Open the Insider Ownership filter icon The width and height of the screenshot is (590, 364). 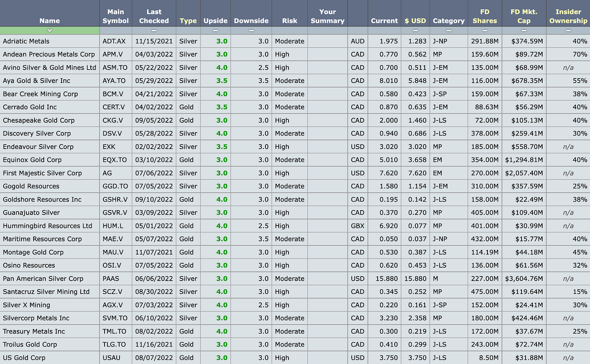568,30
